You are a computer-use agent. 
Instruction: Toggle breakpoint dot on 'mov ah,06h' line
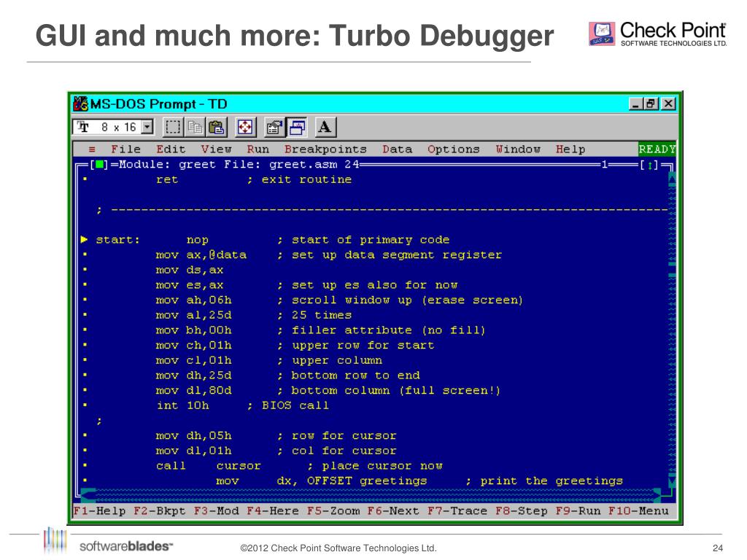(85, 300)
